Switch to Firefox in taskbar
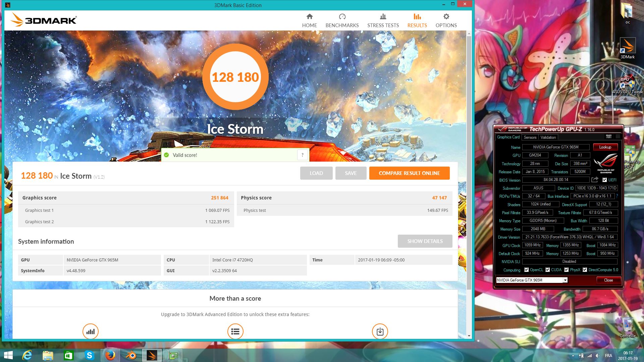The height and width of the screenshot is (362, 644). pos(110,355)
